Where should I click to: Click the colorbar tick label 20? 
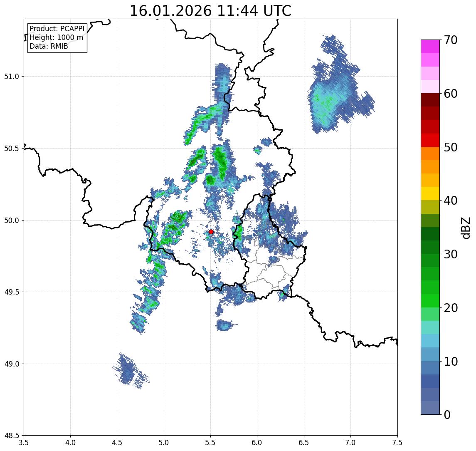(451, 308)
